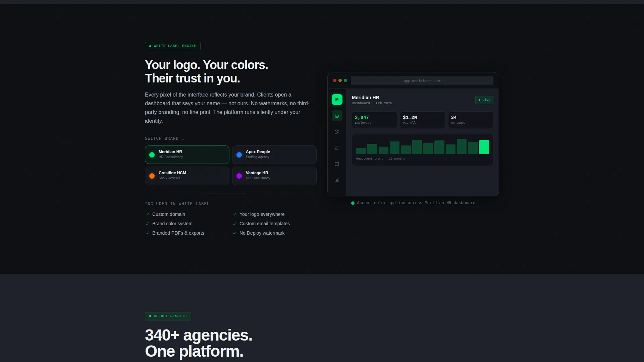Click the green Meridian HR color dot
The image size is (644, 362).
pyautogui.click(x=152, y=155)
